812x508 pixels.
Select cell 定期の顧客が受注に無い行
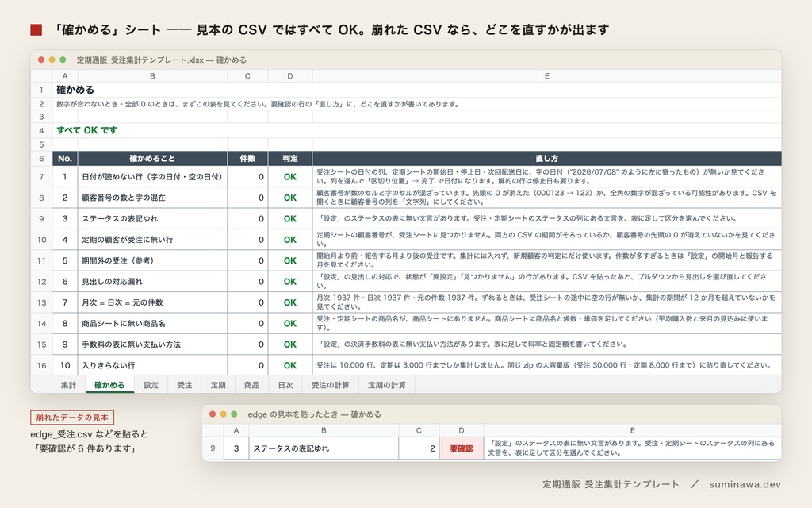(152, 240)
